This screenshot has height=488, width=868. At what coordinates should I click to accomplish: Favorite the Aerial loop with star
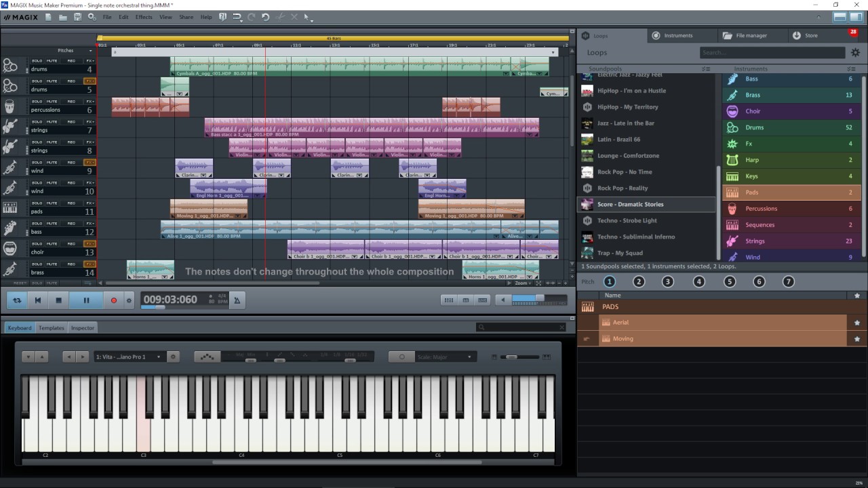(857, 323)
